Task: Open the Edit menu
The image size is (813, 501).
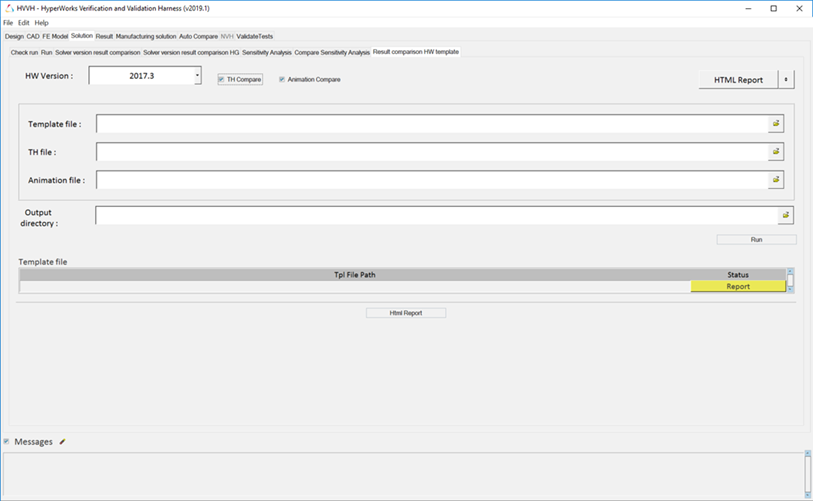Action: pyautogui.click(x=23, y=23)
